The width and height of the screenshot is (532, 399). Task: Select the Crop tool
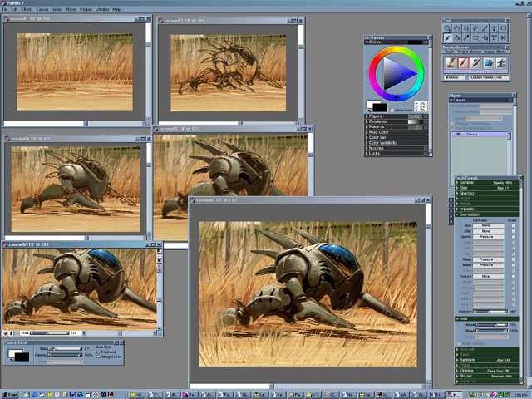coord(466,28)
